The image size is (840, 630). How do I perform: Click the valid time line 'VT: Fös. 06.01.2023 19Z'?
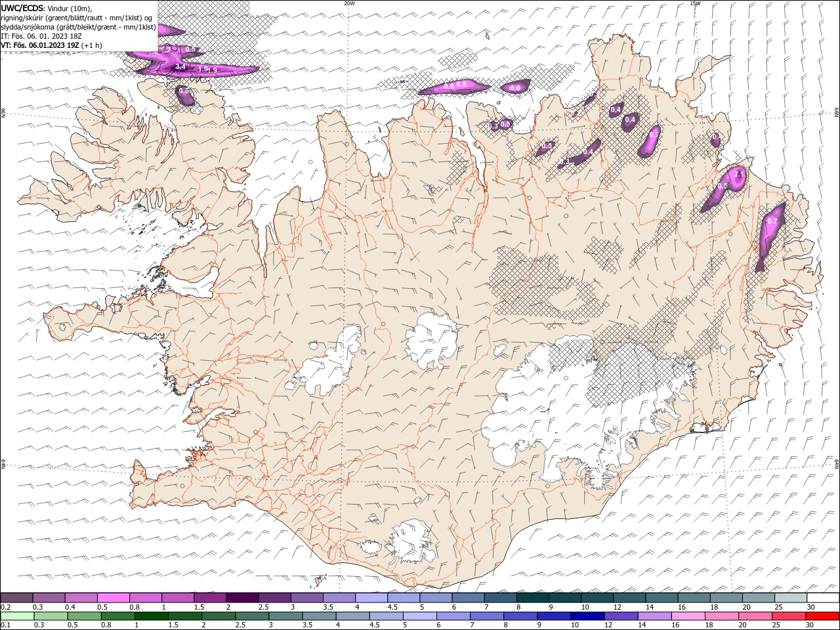(41, 45)
